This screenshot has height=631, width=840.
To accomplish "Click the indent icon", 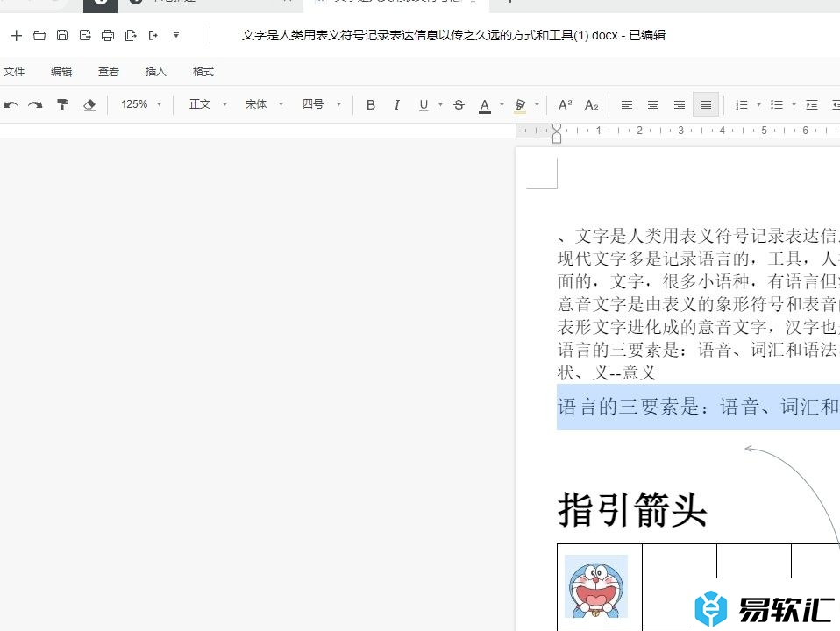I will point(812,105).
